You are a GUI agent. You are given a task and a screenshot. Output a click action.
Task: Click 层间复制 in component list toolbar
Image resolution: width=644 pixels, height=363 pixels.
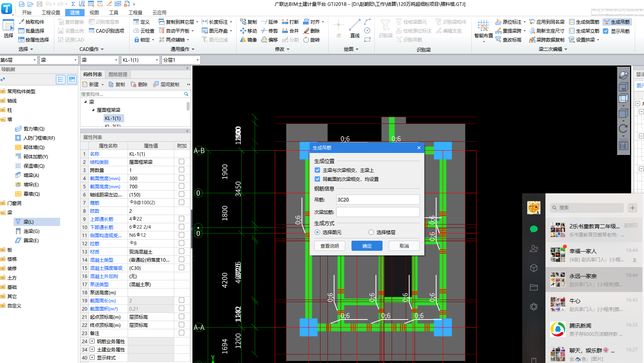pyautogui.click(x=166, y=85)
